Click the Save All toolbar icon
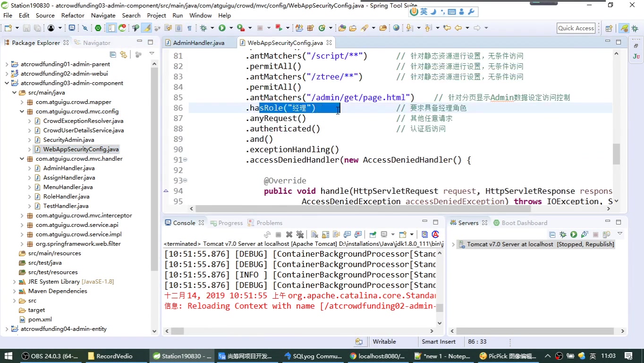This screenshot has height=363, width=644. click(x=37, y=28)
